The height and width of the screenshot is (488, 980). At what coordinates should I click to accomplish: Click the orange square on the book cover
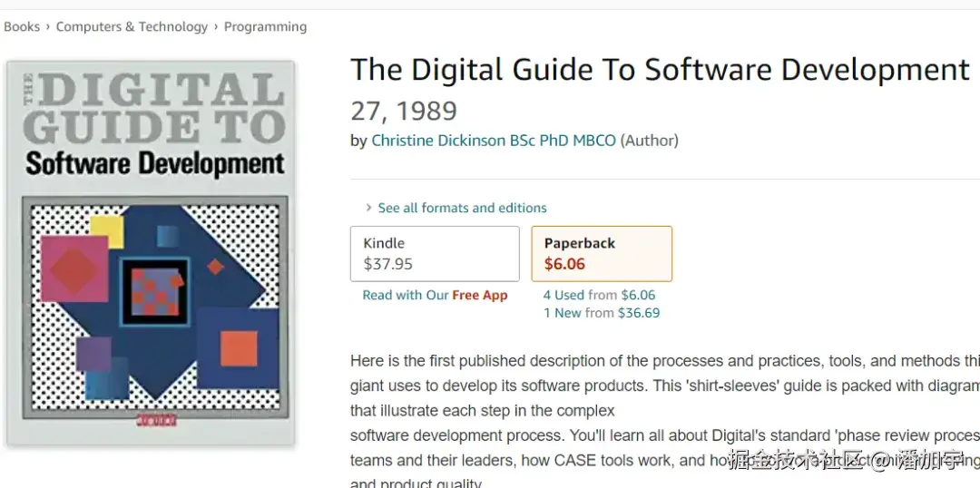coord(239,348)
